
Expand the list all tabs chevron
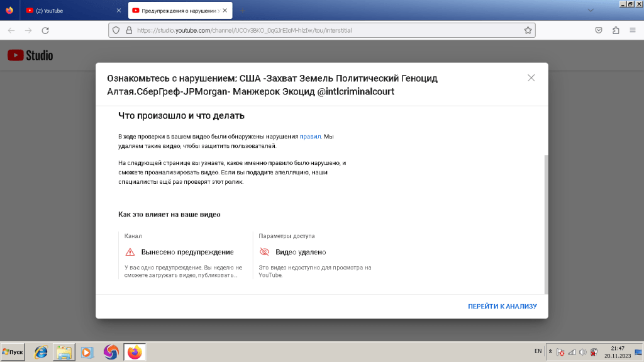click(x=590, y=11)
